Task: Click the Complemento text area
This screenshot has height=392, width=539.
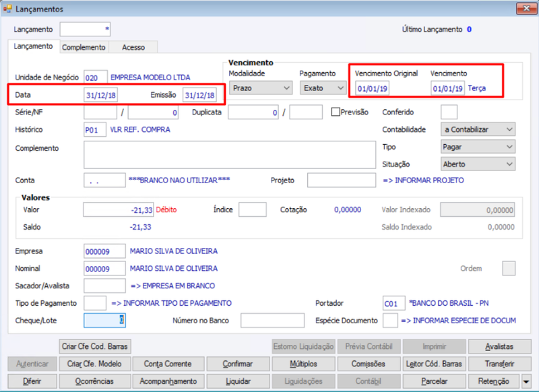Action: click(x=230, y=155)
